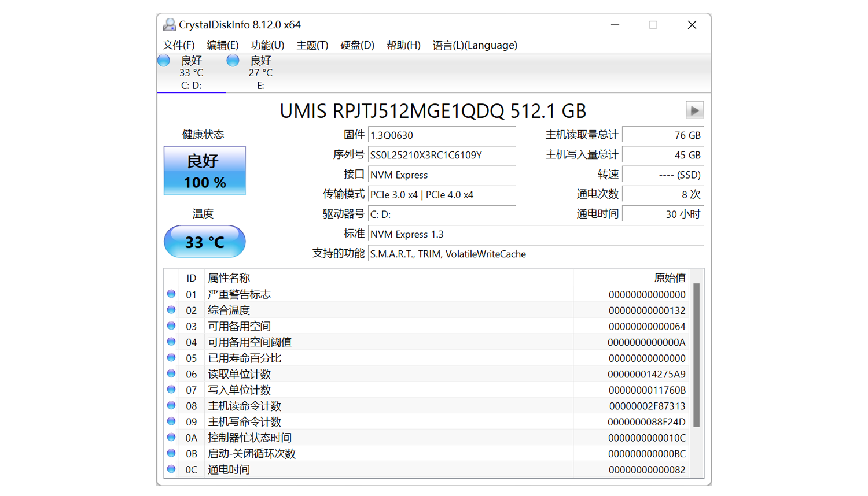Open the 语言(L)(Language) menu

[475, 45]
